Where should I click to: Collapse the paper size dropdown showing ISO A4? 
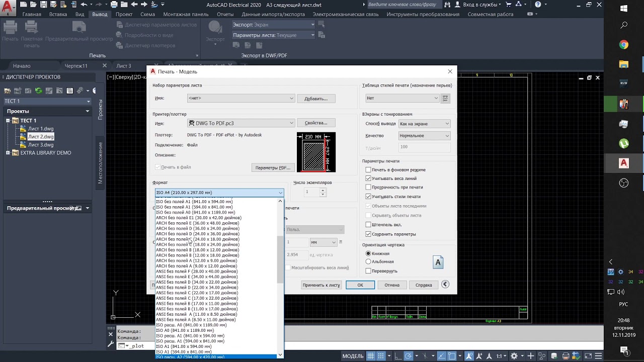pos(219,193)
